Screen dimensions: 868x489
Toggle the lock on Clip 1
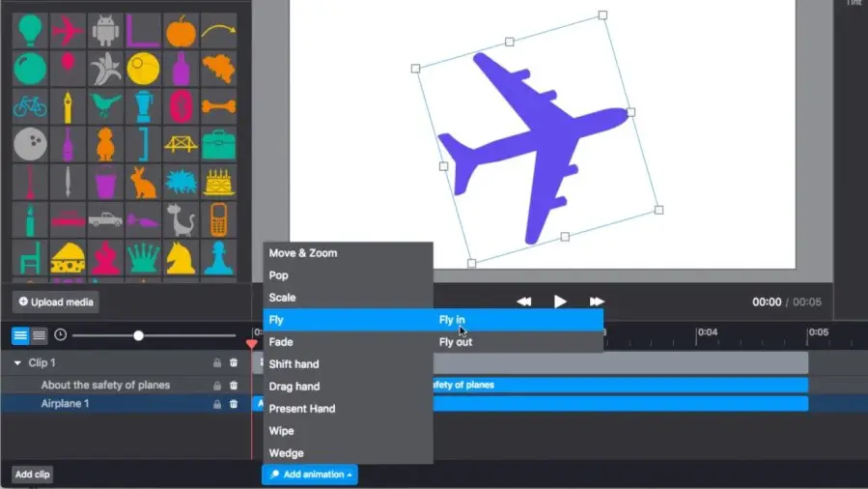(x=217, y=362)
